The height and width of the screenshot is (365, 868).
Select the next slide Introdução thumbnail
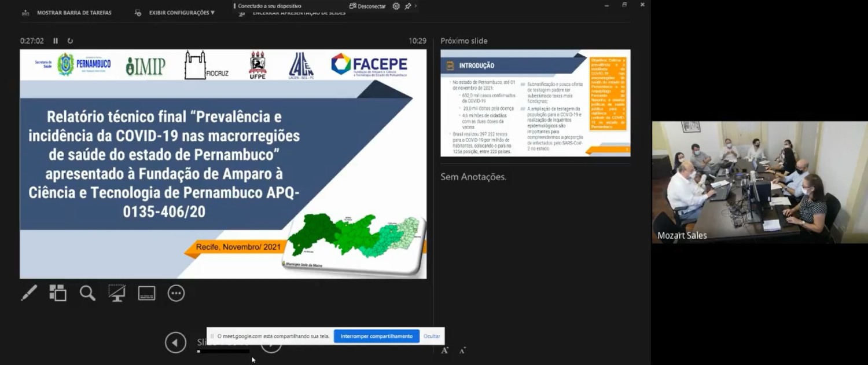pyautogui.click(x=535, y=103)
